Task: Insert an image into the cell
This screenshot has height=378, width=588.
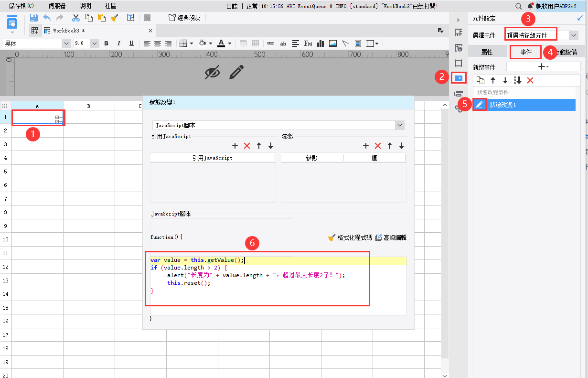Action: [x=333, y=43]
